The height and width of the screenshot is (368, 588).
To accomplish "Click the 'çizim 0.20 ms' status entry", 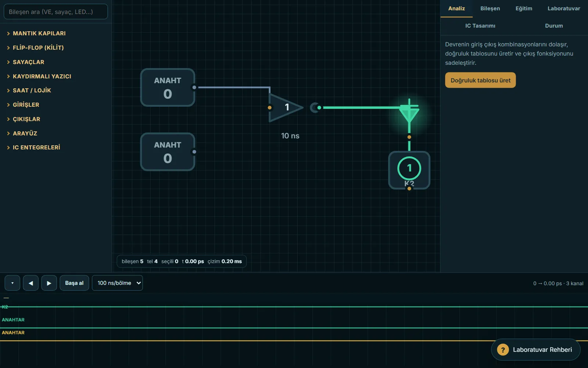I will (225, 261).
